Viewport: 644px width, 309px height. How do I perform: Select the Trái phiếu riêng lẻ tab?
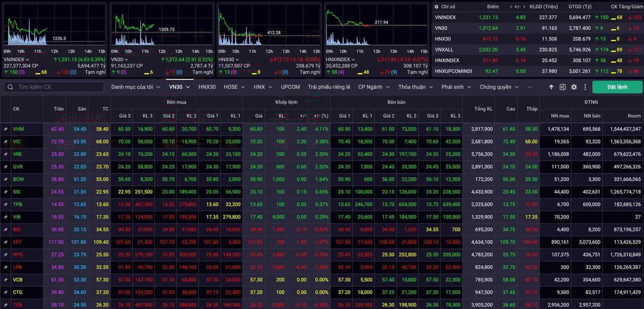click(x=329, y=87)
